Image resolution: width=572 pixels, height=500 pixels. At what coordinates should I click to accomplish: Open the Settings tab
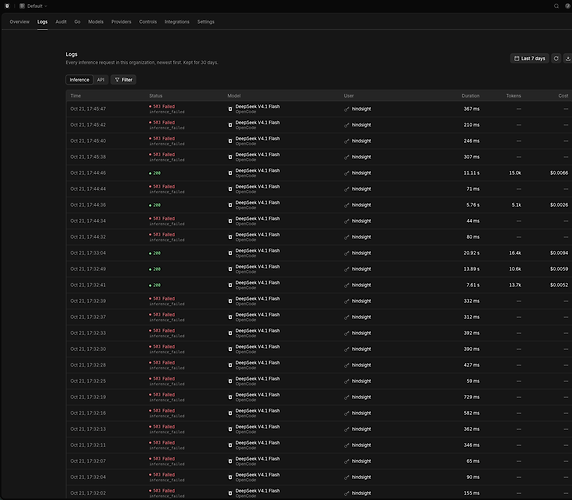tap(206, 22)
